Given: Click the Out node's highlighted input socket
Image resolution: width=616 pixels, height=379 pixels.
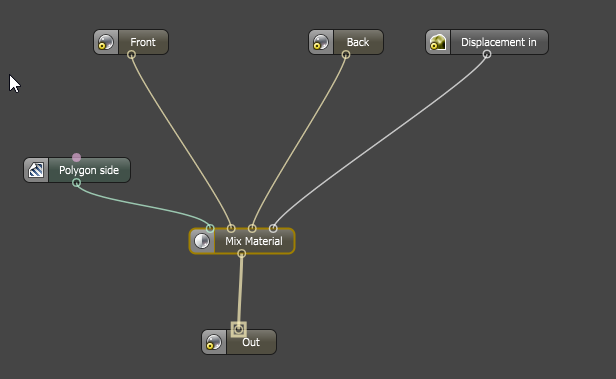Looking at the screenshot, I should coord(238,329).
